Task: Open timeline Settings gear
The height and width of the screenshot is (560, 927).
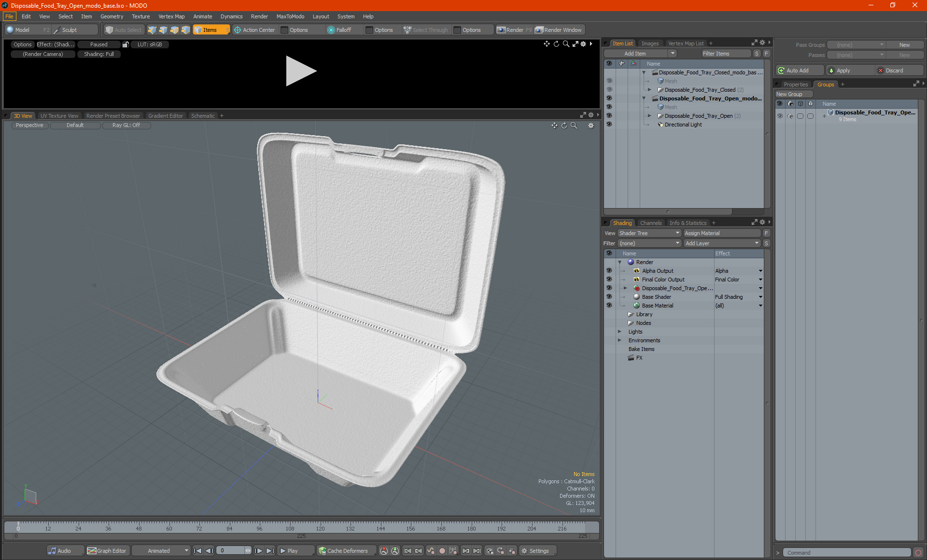Action: pyautogui.click(x=524, y=551)
